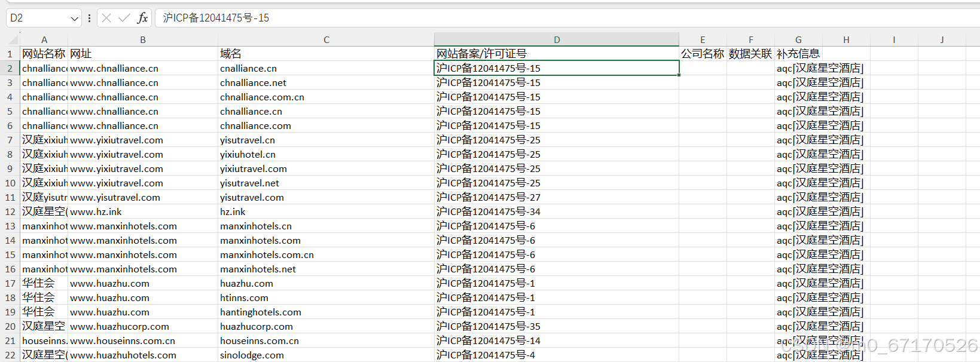Screen dimensions: 980x362
Task: Select cell cnalliance.cn
Action: [x=326, y=68]
